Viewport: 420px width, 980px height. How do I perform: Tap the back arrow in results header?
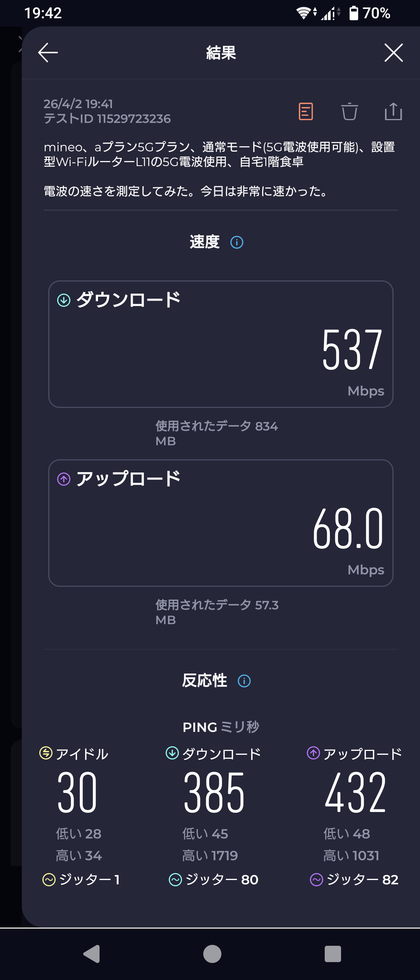48,52
